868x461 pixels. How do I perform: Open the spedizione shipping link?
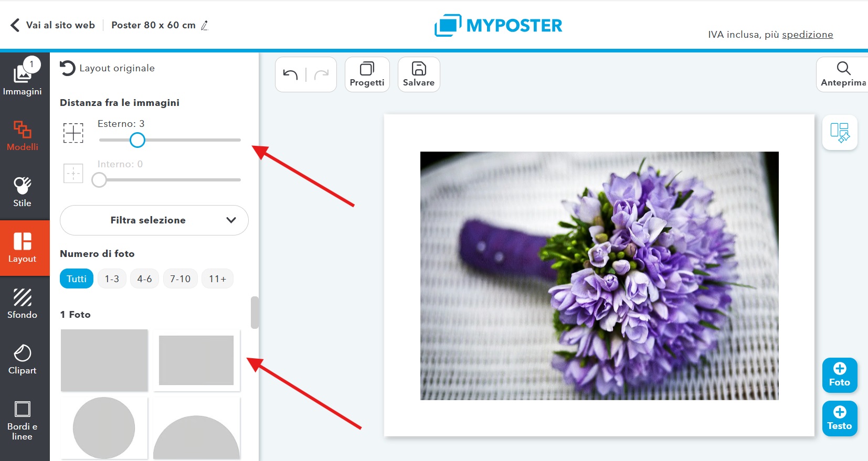tap(807, 35)
